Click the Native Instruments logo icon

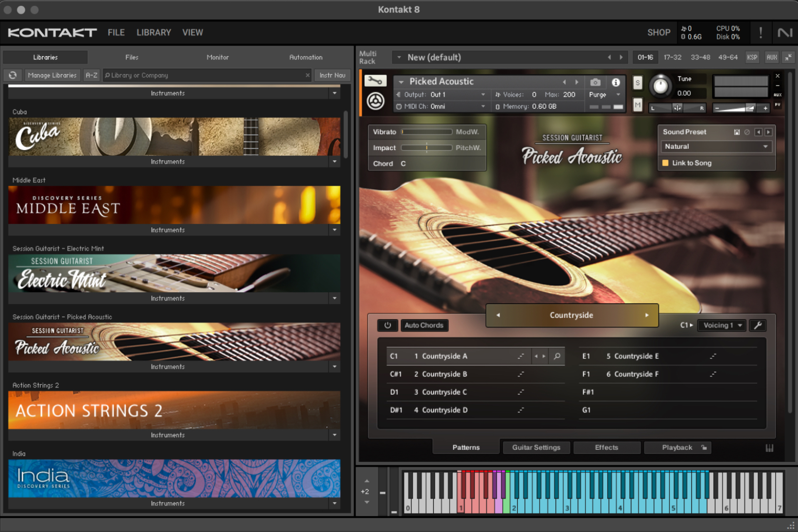(x=785, y=32)
